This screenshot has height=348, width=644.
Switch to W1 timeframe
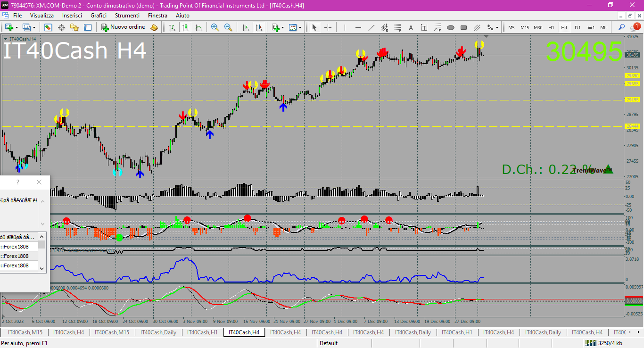click(591, 27)
